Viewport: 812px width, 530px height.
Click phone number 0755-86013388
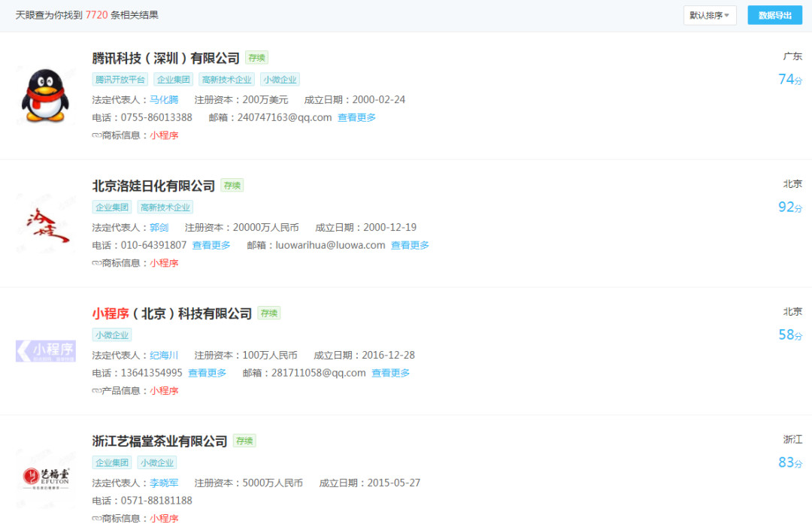click(156, 118)
